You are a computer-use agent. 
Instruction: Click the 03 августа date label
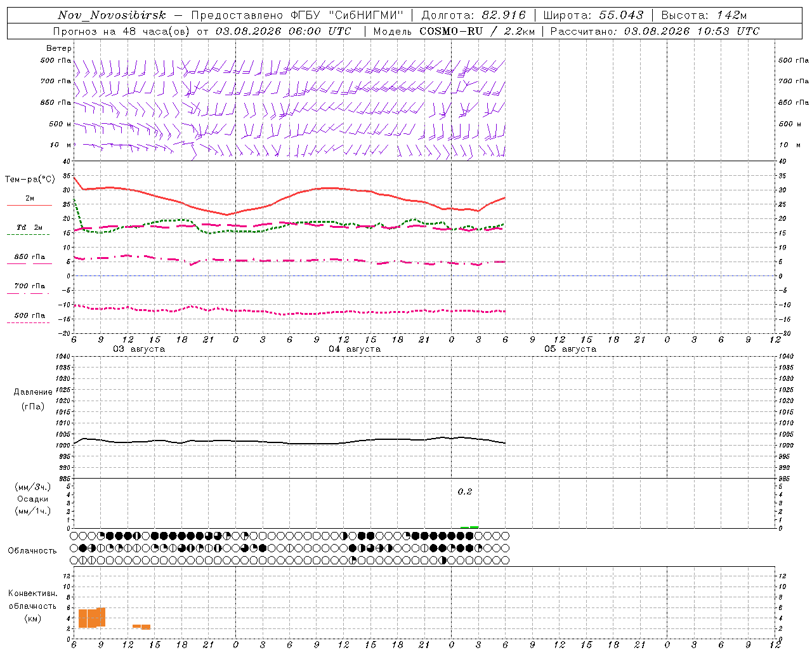click(x=139, y=349)
